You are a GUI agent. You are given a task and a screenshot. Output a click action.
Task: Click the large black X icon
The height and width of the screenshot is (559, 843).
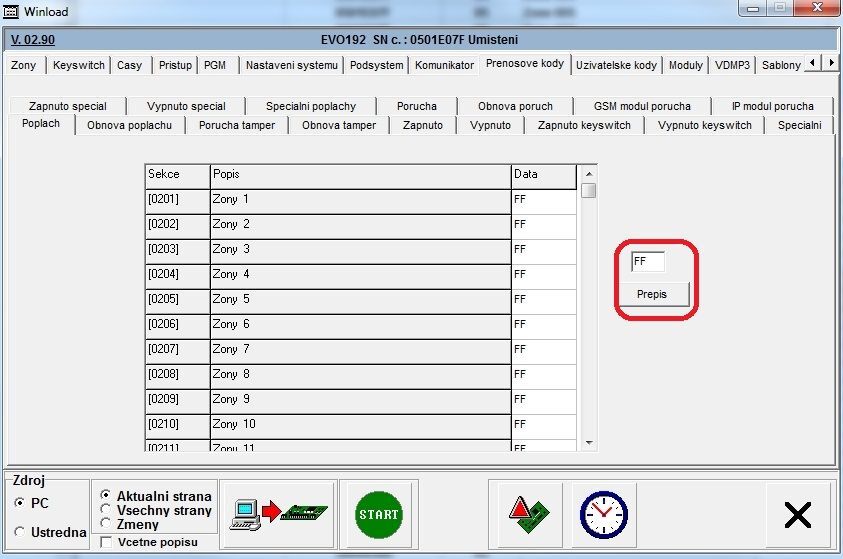[797, 515]
